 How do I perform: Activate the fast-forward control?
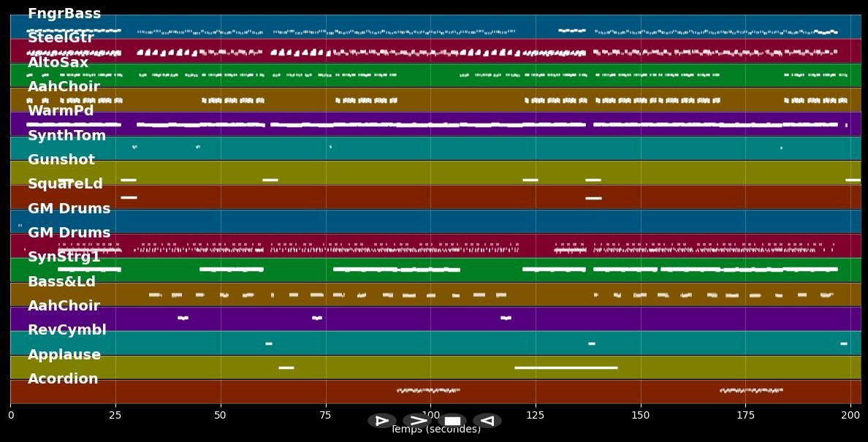(x=418, y=420)
